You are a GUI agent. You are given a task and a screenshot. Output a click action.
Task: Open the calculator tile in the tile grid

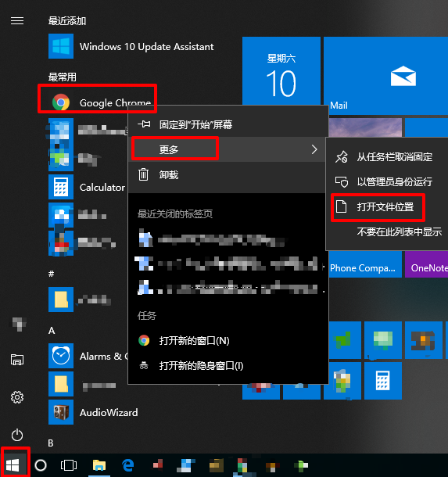point(383,381)
